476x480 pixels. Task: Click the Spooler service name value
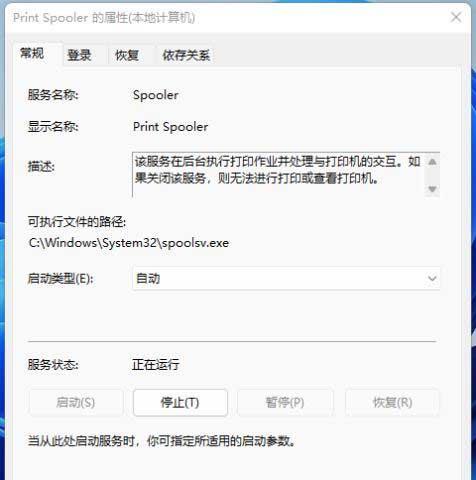point(156,95)
